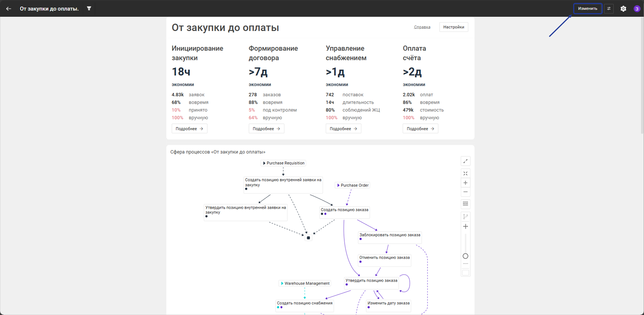Select the Отменить позицию заказа node
644x315 pixels.
384,260
